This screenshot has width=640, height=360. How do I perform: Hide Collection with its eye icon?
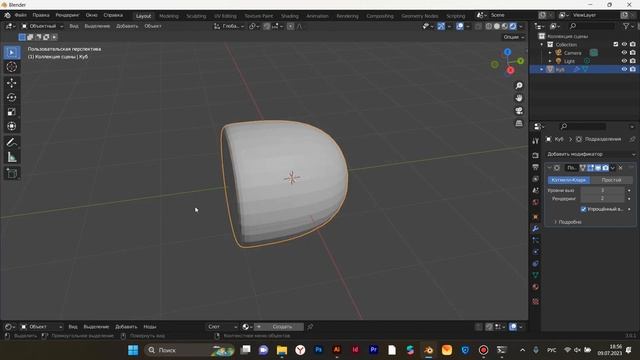tap(624, 44)
